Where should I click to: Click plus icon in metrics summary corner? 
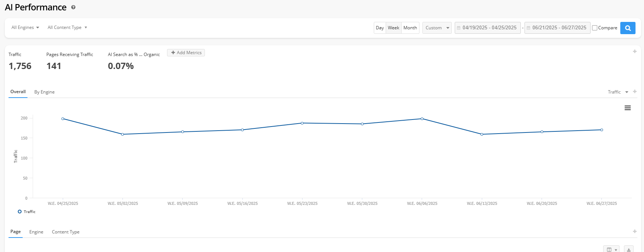point(635,52)
